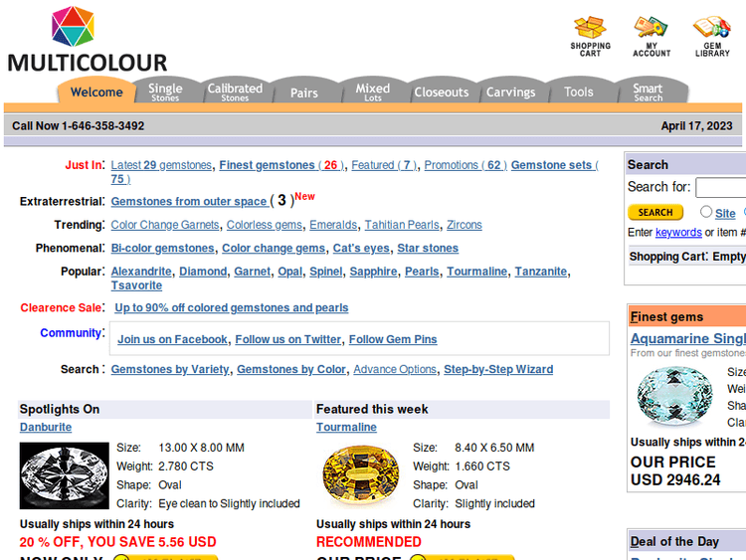Open the keywords help link

point(678,233)
